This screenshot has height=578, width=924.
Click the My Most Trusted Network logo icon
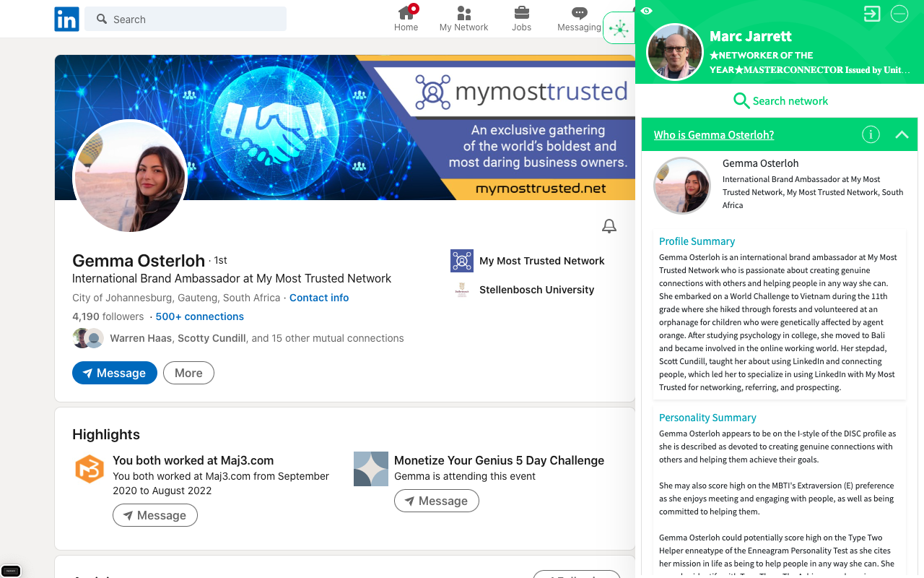pos(462,261)
